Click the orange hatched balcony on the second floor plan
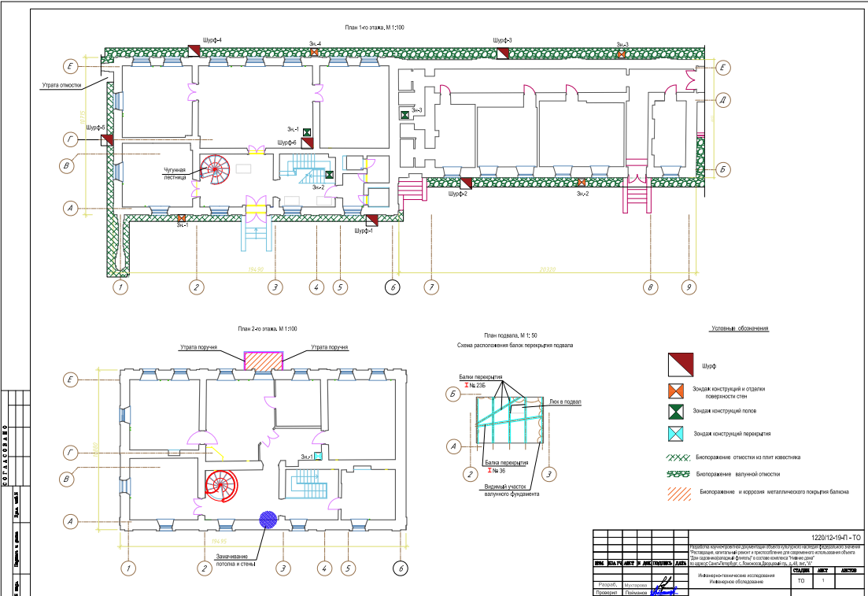Viewport: 868px width, 596px height. click(x=264, y=361)
